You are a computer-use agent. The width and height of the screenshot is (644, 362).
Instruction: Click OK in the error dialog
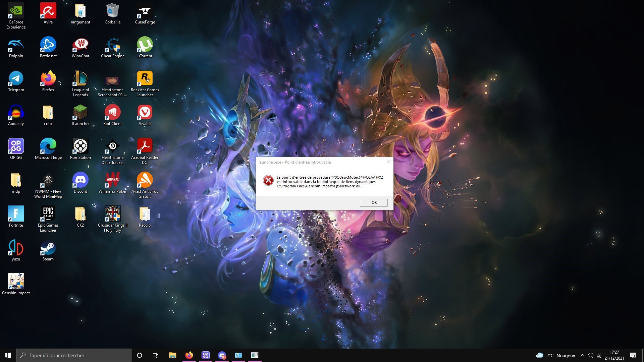(x=374, y=202)
